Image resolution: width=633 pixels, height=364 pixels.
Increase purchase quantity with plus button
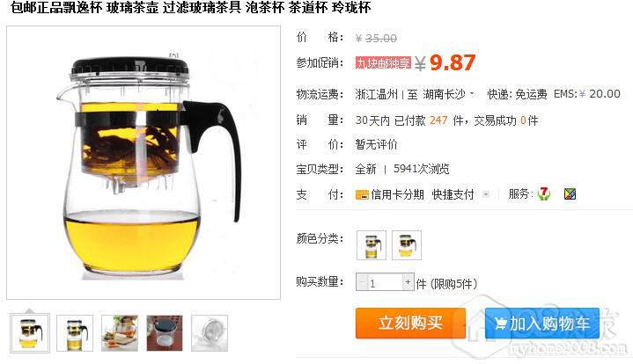[408, 281]
